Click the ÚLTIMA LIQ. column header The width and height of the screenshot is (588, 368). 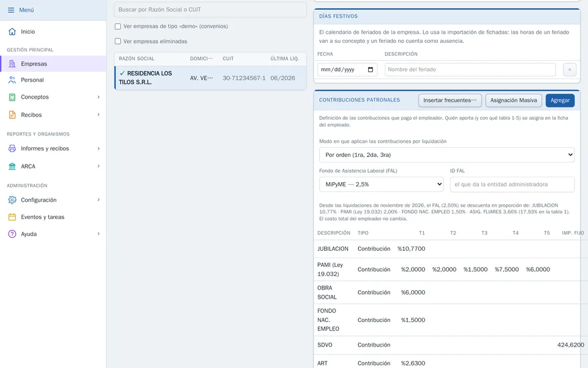[285, 59]
